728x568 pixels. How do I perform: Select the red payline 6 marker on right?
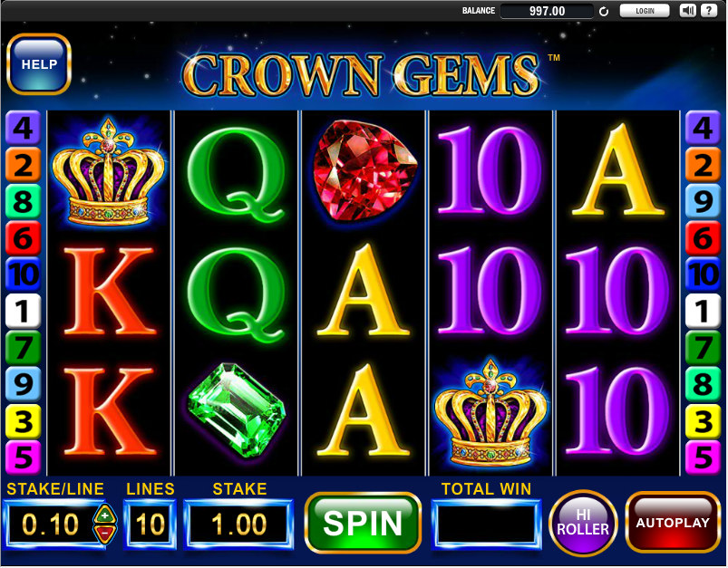[x=703, y=238]
